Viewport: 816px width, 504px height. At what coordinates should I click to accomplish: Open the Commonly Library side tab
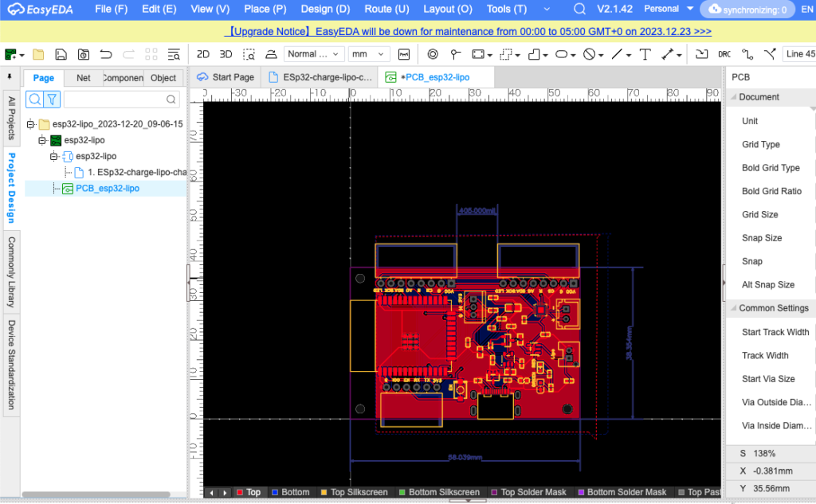(x=11, y=272)
